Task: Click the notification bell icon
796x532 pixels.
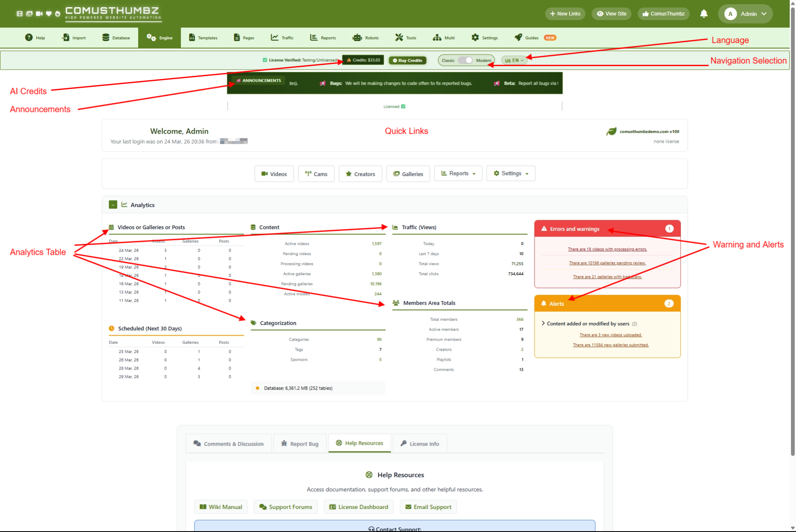Action: coord(704,14)
